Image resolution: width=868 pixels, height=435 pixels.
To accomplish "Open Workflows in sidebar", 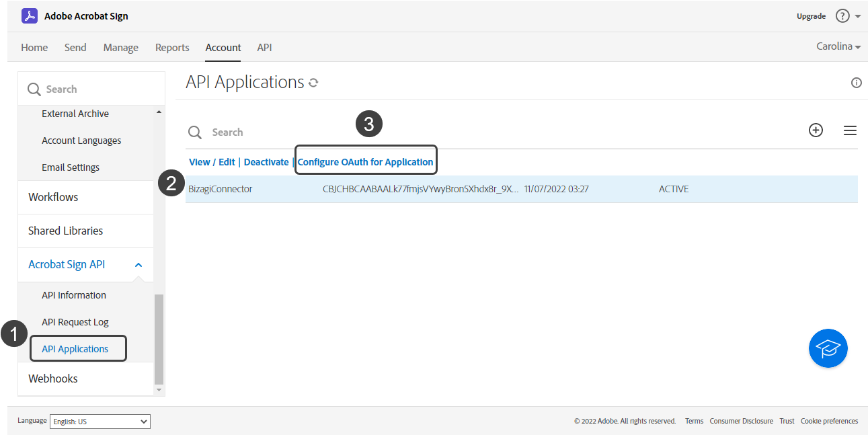I will click(x=53, y=197).
